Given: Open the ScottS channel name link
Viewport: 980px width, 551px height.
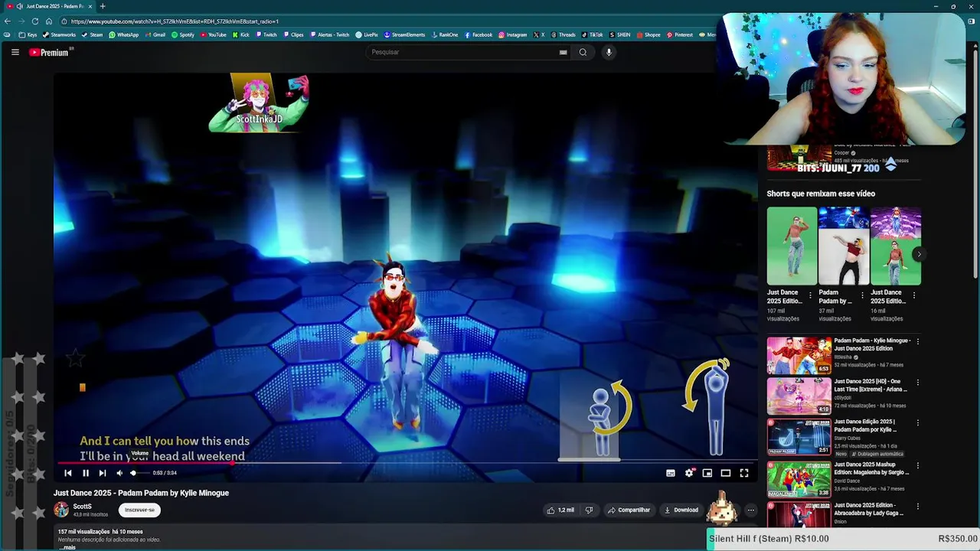Looking at the screenshot, I should point(82,507).
